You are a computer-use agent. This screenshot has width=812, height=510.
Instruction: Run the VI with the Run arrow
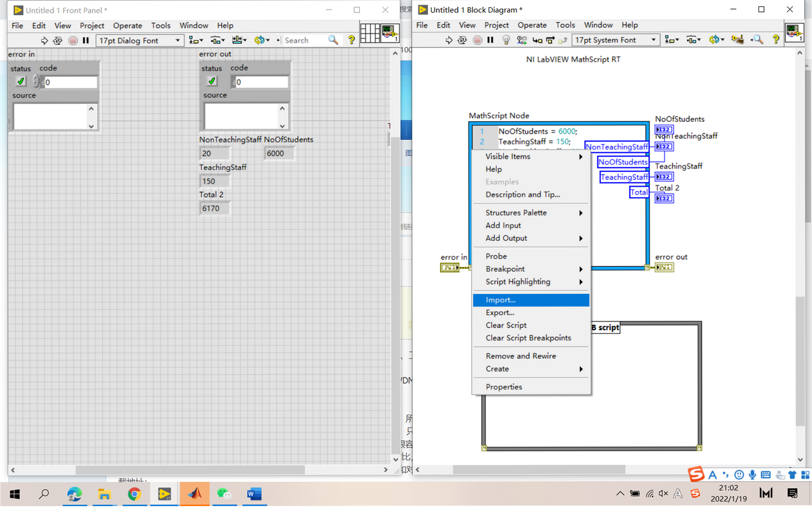449,39
